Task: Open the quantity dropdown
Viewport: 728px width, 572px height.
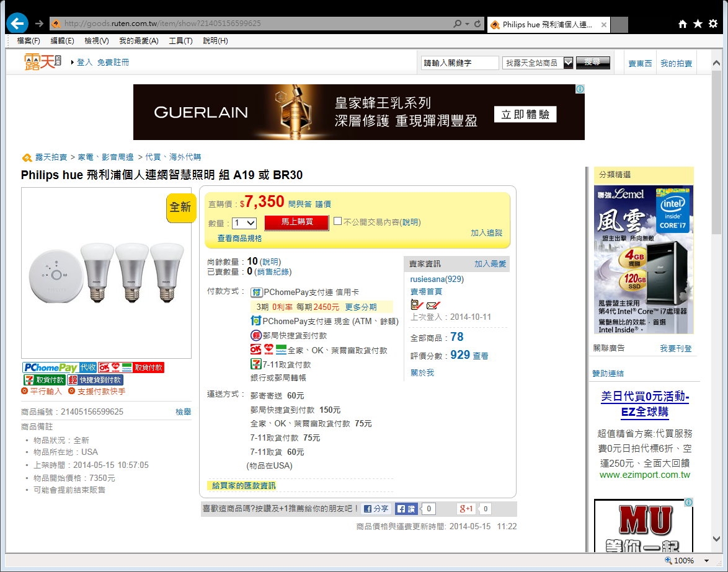Action: pos(244,223)
